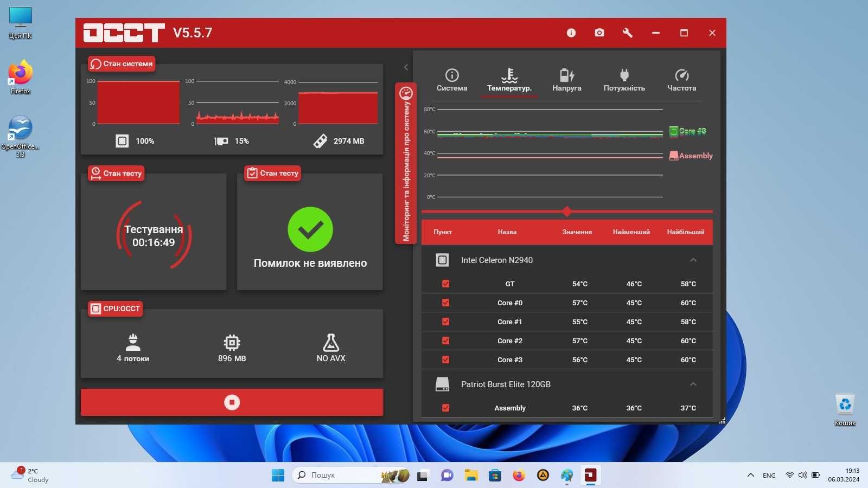Click the OCCT logo
868x488 pixels.
click(124, 33)
